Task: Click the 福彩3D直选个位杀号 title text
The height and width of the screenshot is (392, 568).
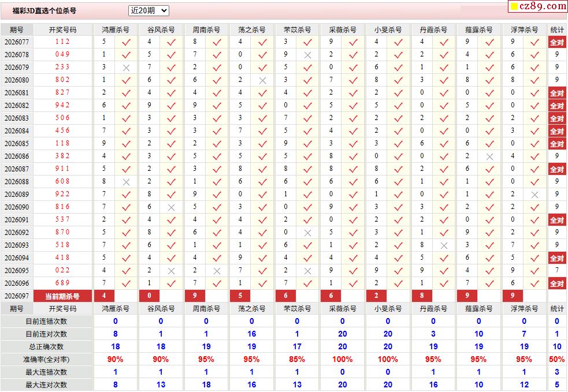Action: (44, 11)
